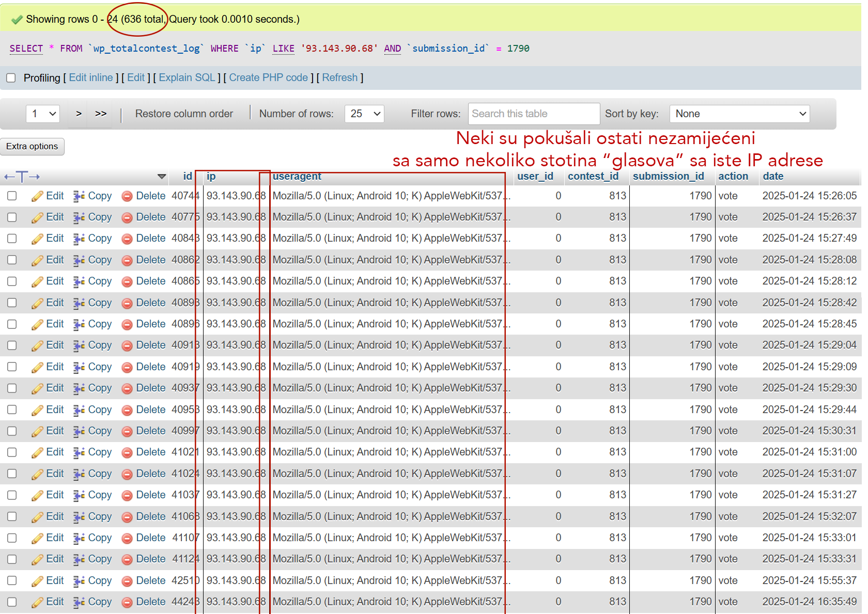Click the Edit pencil icon for row 40862
The height and width of the screenshot is (614, 868).
[x=37, y=260]
